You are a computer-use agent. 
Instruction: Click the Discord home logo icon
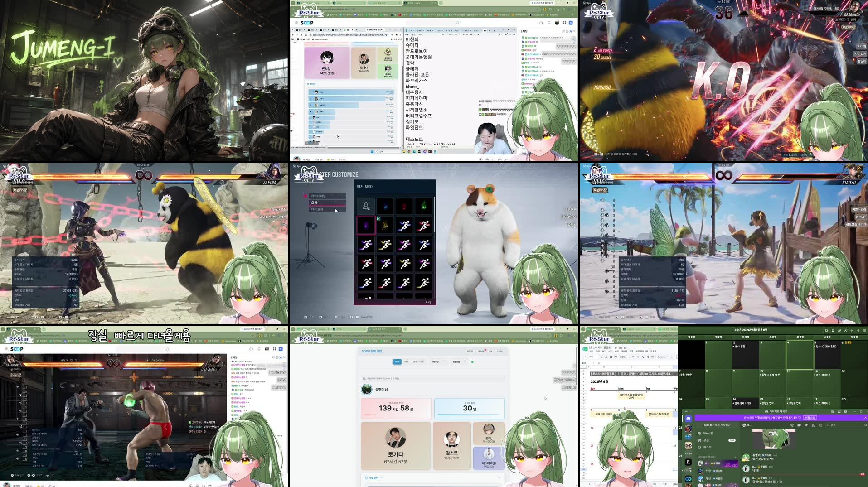(688, 419)
